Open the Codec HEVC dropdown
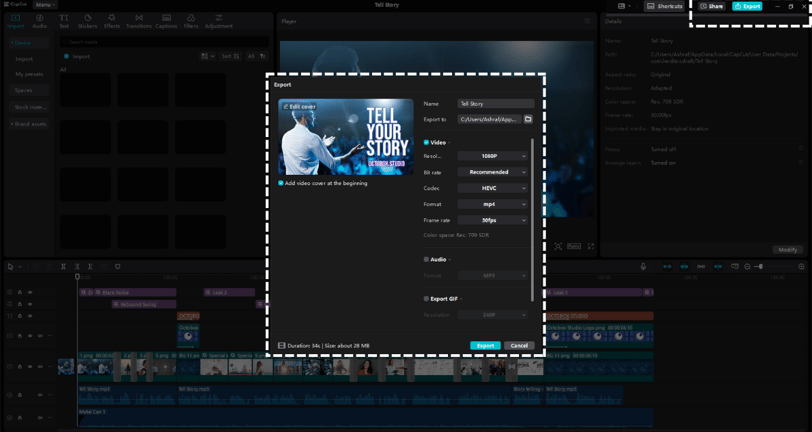The image size is (812, 432). [x=492, y=188]
